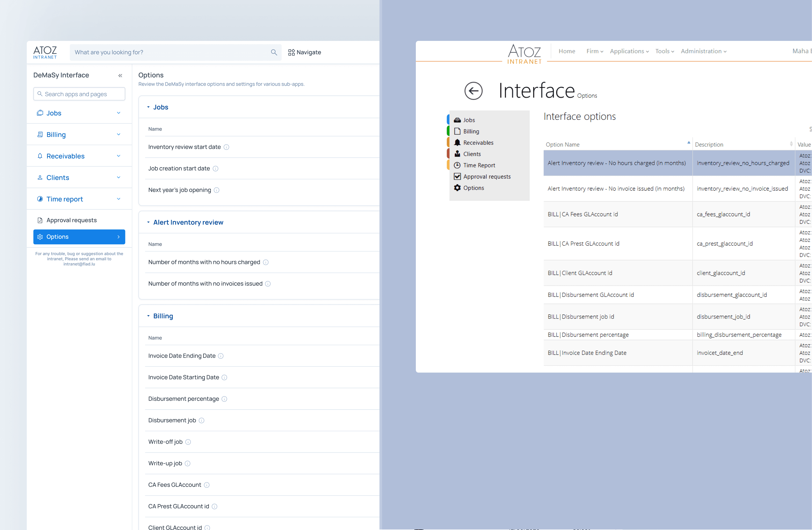Click the Approval requests document icon

coord(40,220)
